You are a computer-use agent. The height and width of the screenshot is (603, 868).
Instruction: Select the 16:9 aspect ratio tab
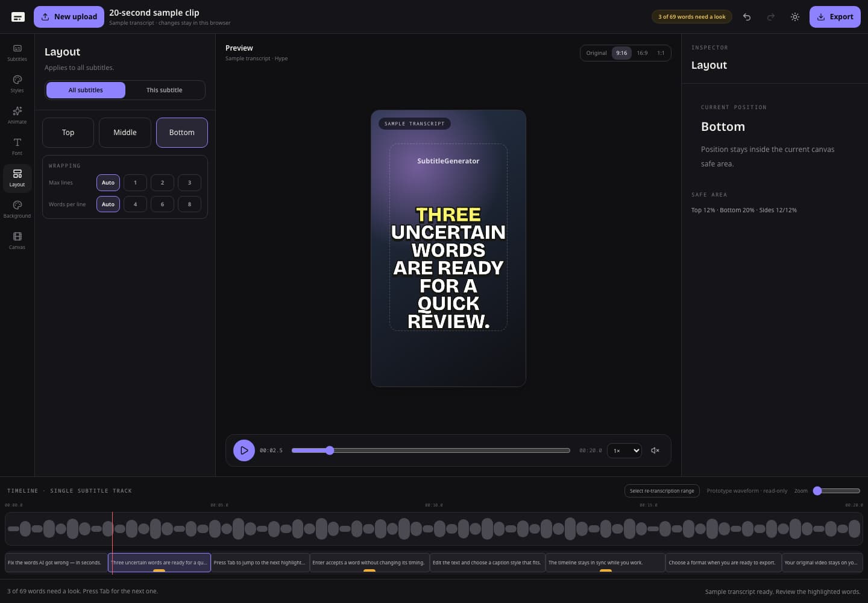pos(642,53)
